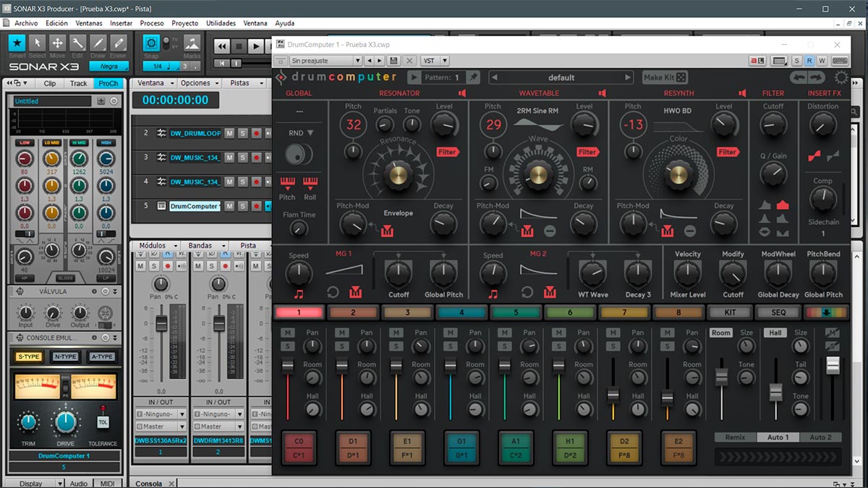Toggle the Resynth Filter routing

(728, 152)
